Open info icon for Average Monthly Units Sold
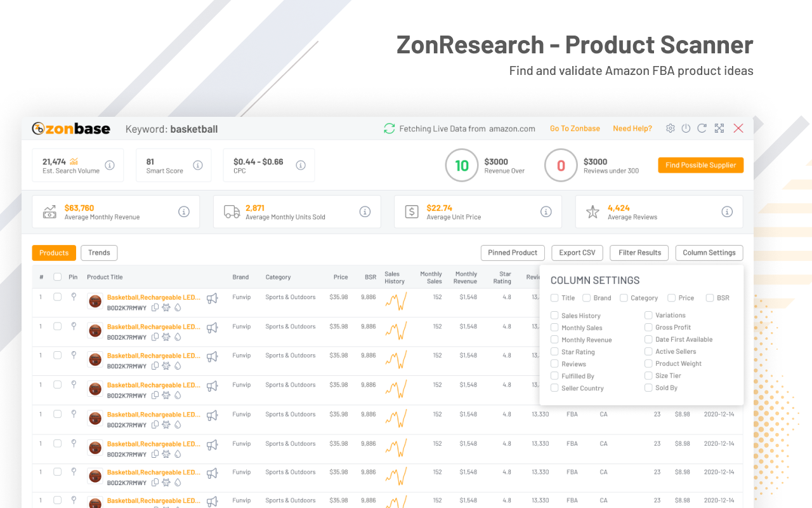 pyautogui.click(x=365, y=211)
